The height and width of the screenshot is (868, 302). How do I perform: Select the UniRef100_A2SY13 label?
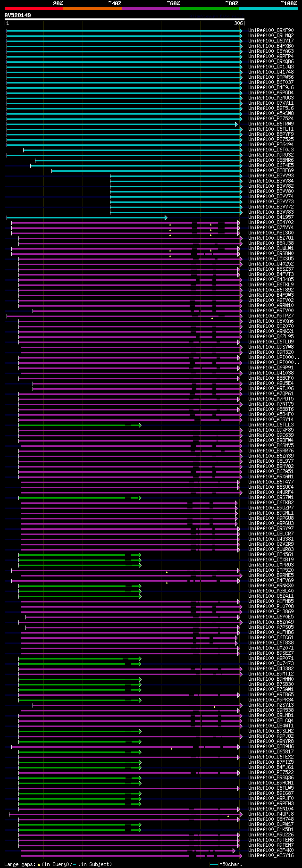pyautogui.click(x=271, y=705)
